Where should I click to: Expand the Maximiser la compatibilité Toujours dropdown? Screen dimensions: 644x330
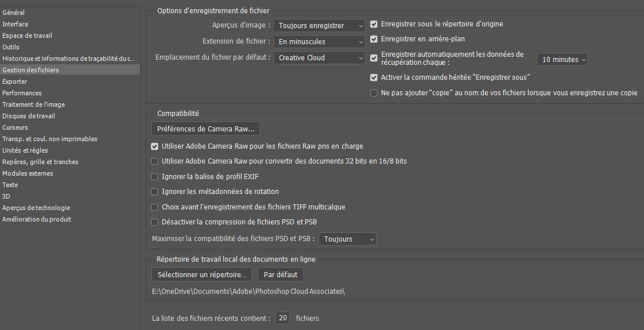coord(347,239)
